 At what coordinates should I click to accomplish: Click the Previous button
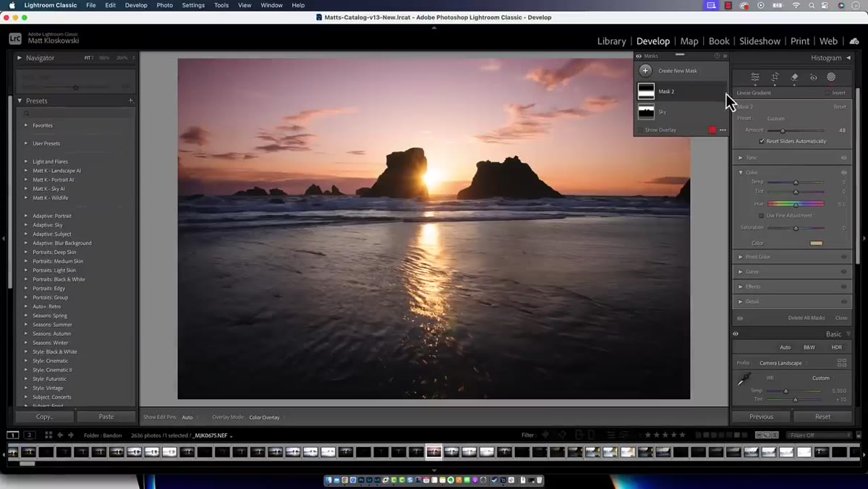pos(761,417)
